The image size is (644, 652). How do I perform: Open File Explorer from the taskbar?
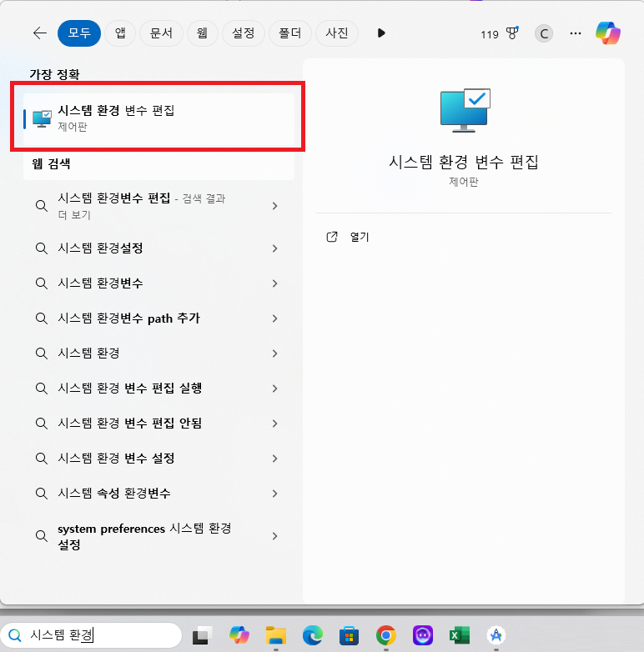point(276,635)
